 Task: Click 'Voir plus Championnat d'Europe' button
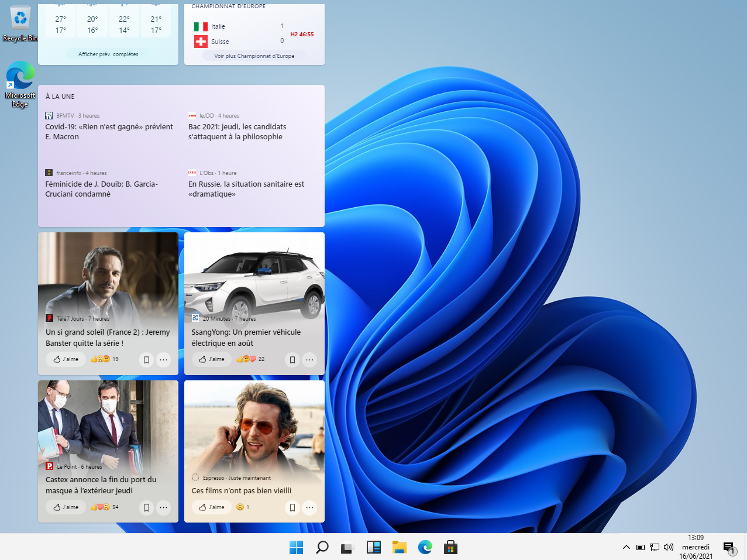[254, 56]
